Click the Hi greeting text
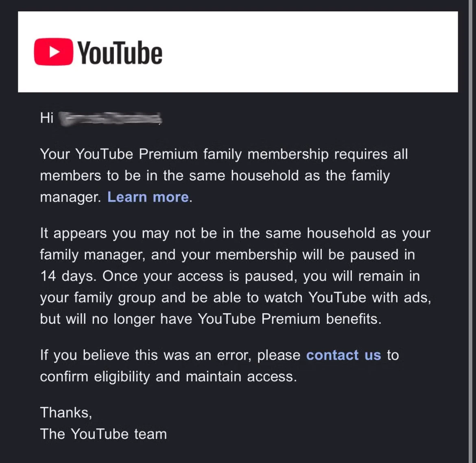The height and width of the screenshot is (463, 476). pyautogui.click(x=47, y=118)
